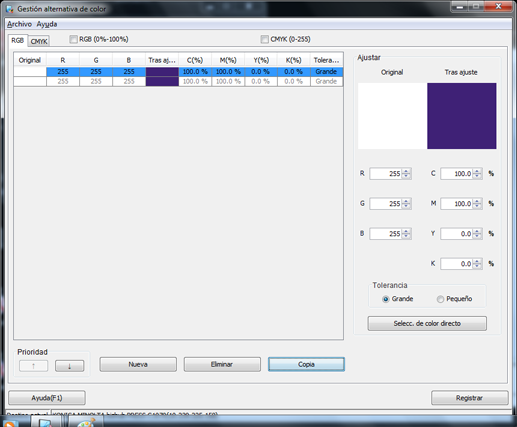Click the Original column header
The width and height of the screenshot is (517, 427).
click(x=30, y=60)
